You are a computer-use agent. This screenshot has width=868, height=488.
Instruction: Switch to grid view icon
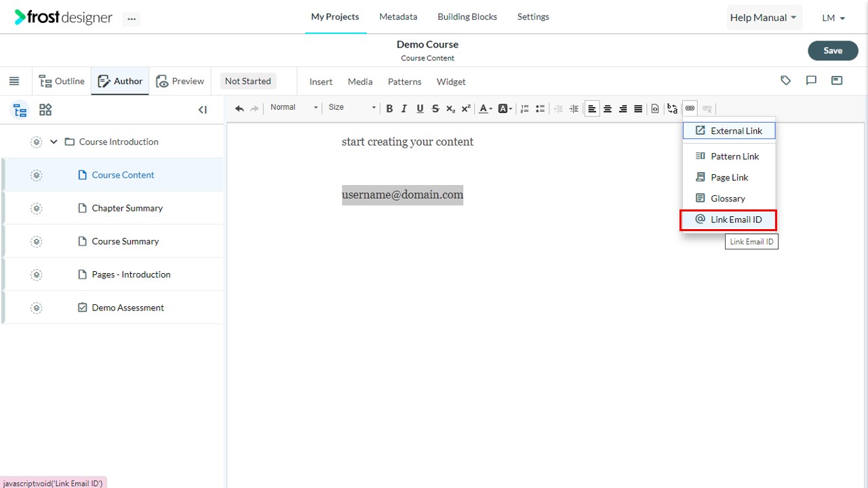pyautogui.click(x=45, y=110)
